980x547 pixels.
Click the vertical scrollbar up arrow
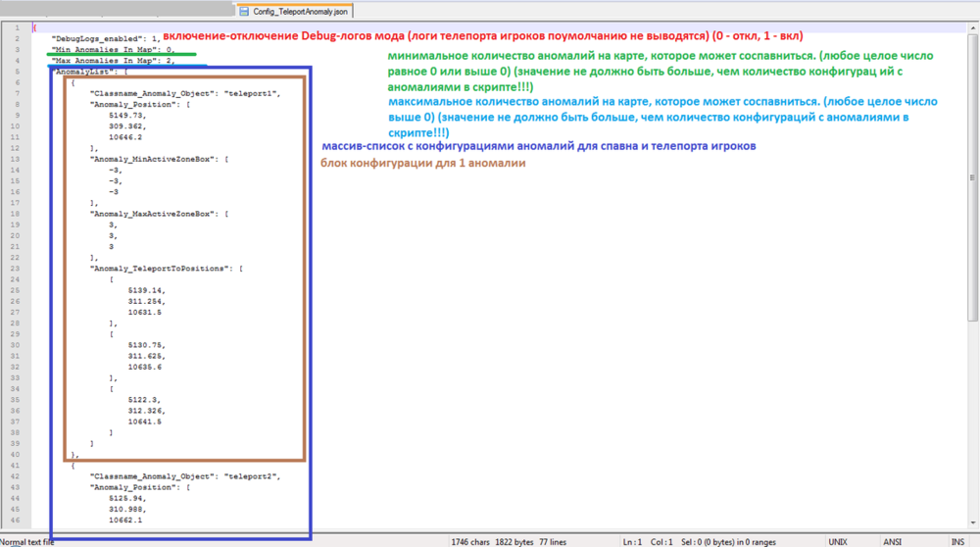pos(973,28)
